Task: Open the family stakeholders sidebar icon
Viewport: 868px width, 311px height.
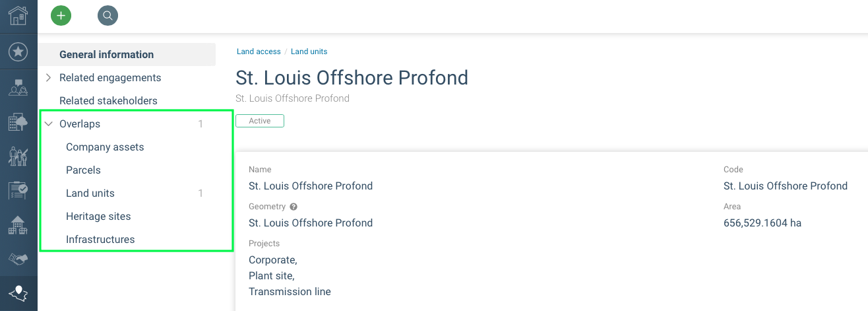Action: [x=18, y=156]
